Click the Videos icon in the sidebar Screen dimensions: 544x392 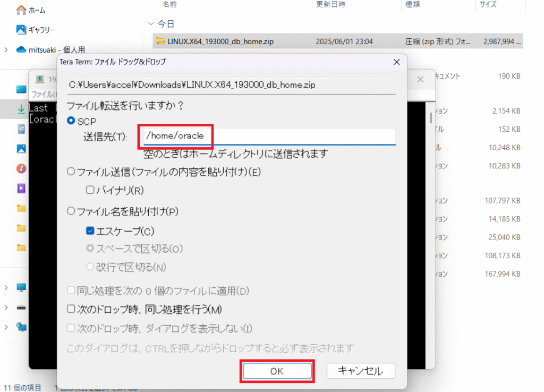point(21,188)
